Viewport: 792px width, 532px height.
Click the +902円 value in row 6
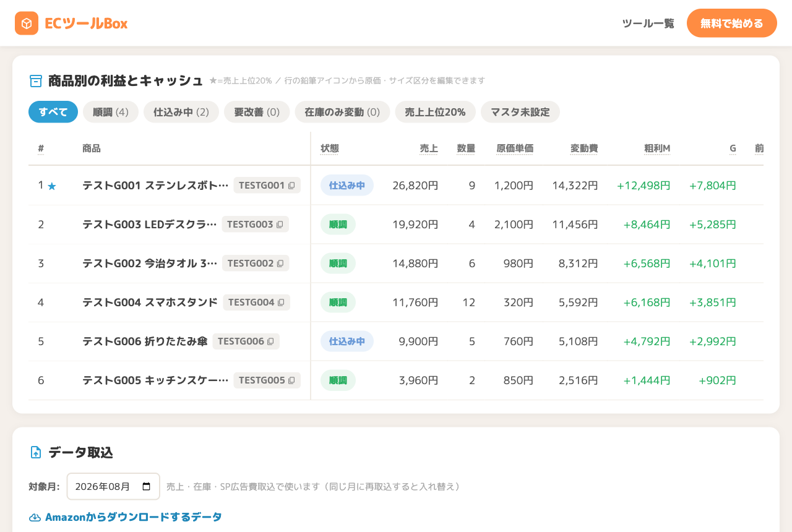[x=717, y=380]
